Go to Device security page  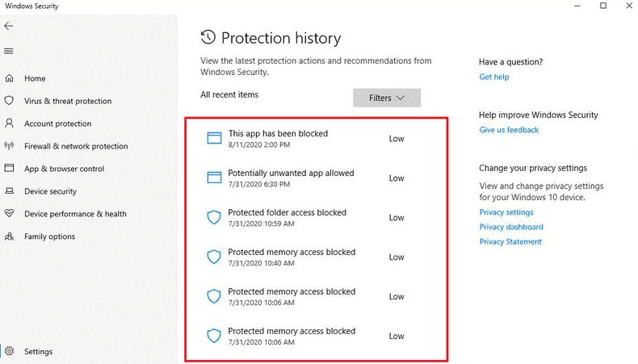[50, 191]
